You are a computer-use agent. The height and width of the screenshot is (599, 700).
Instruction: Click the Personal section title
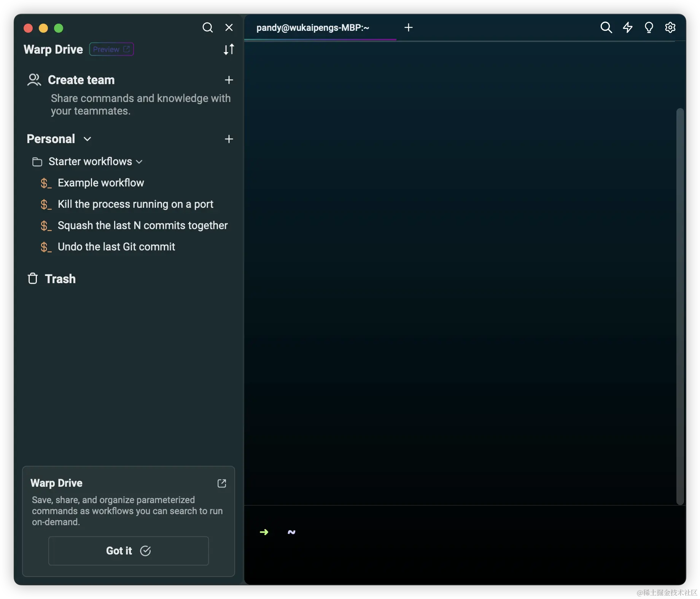[x=51, y=139]
